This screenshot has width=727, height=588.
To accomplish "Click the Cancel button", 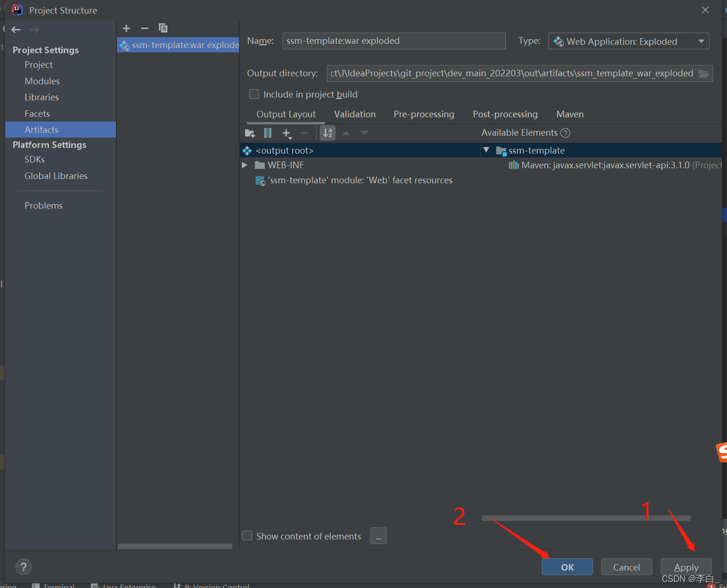I will pos(627,567).
